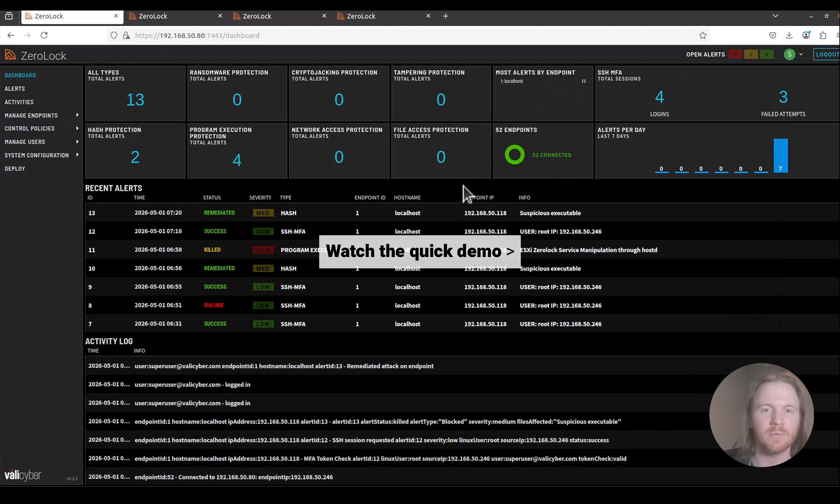Open Activities in the sidebar
The image size is (840, 504).
pos(19,102)
